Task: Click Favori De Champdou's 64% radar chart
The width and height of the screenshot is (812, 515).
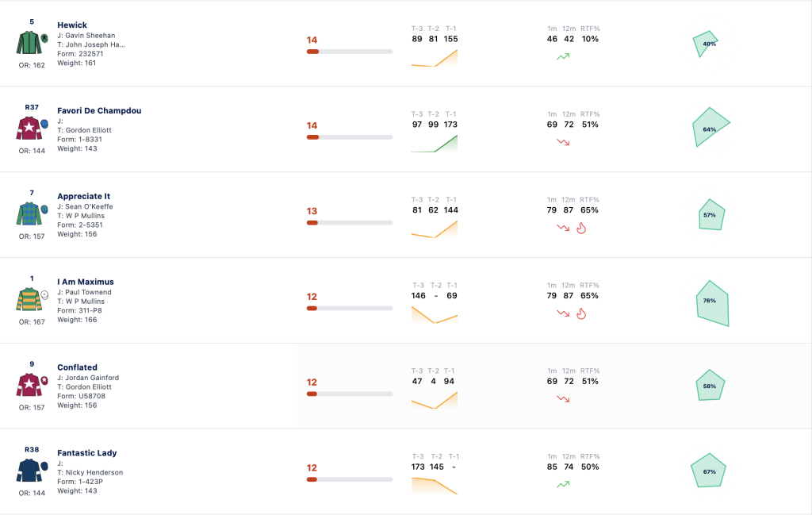Action: 710,128
